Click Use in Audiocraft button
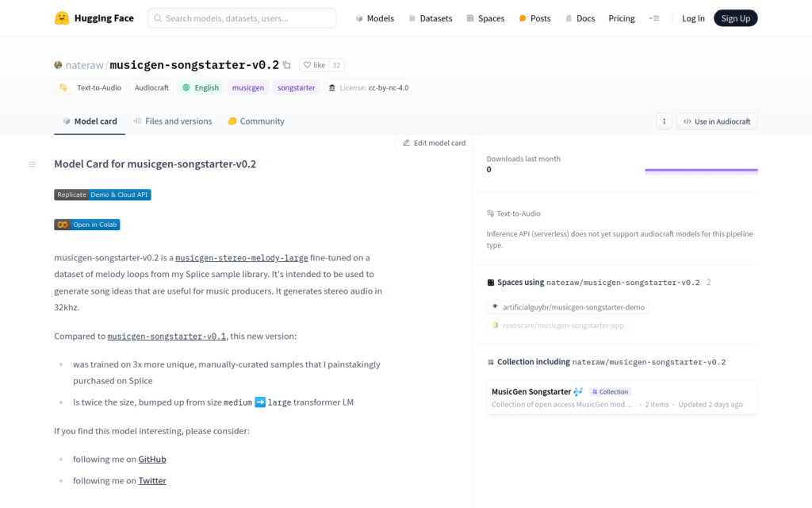Screen dimensions: 812x508 [717, 121]
